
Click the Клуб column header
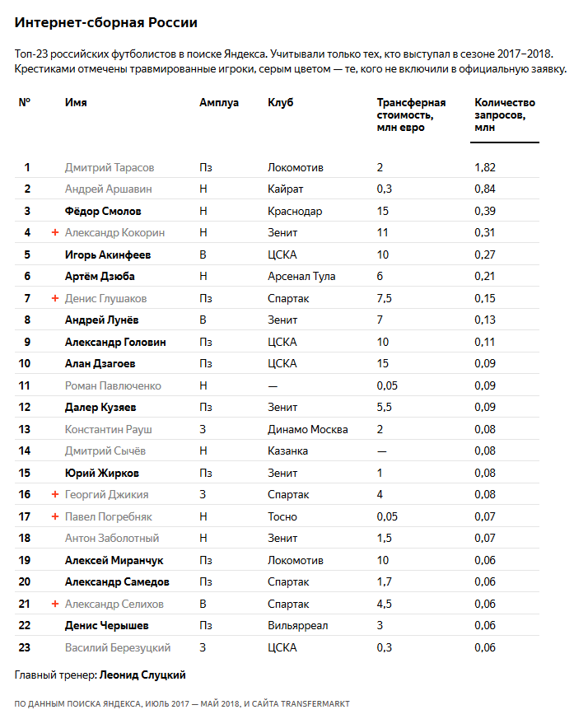coord(280,103)
